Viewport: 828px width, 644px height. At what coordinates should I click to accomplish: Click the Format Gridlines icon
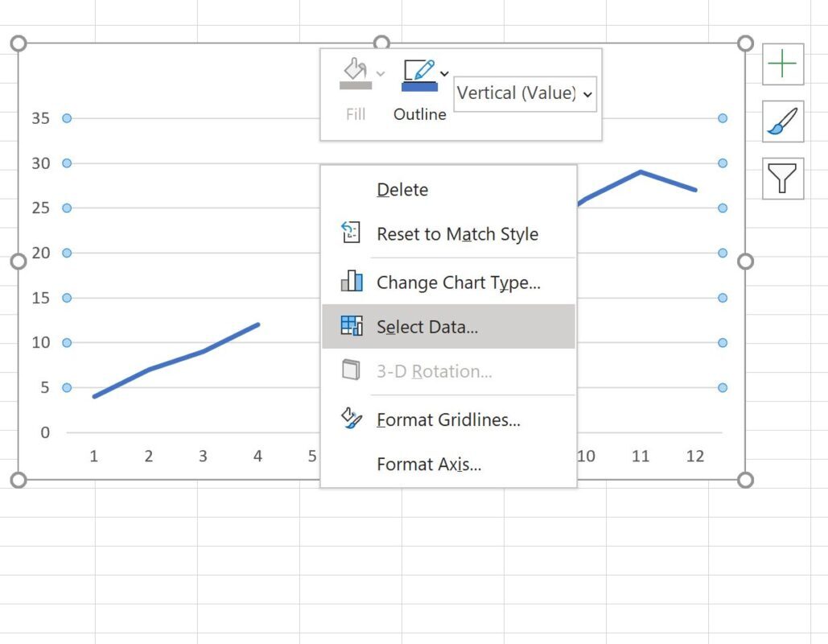click(351, 419)
